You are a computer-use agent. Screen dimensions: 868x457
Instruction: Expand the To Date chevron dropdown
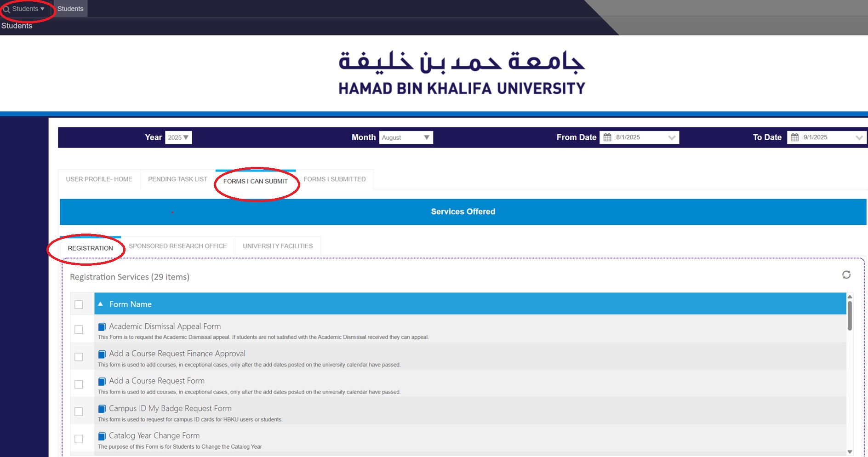tap(859, 137)
